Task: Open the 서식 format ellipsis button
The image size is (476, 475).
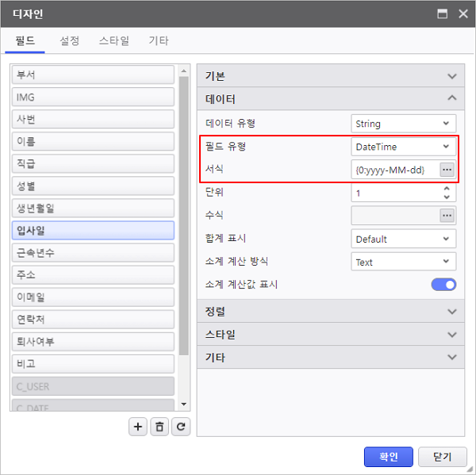Action: click(x=447, y=170)
